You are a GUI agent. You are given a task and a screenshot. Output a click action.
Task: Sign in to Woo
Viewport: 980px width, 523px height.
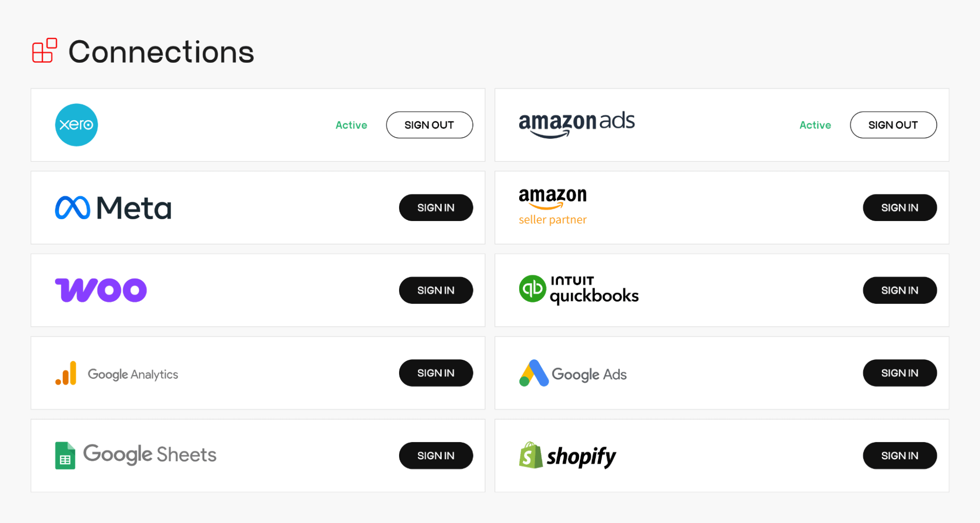point(436,290)
